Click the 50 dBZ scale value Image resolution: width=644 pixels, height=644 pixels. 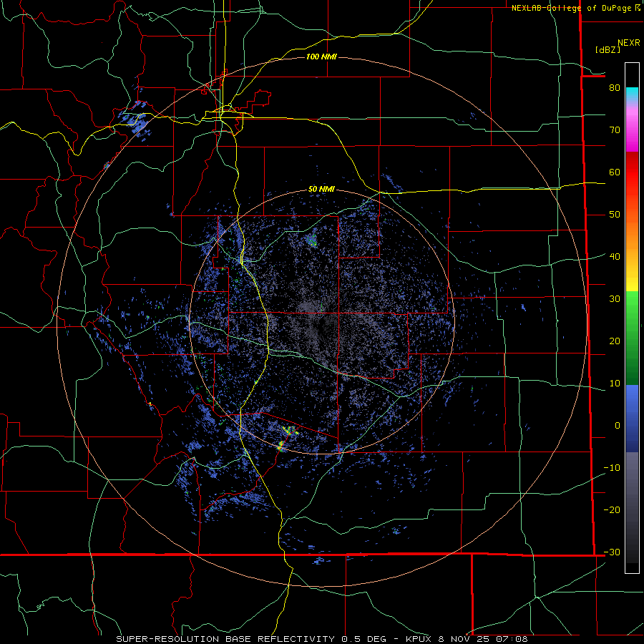click(615, 215)
